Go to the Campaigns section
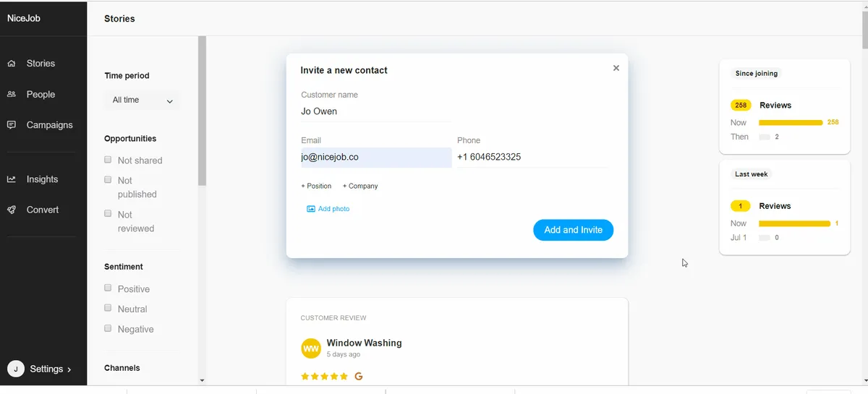The height and width of the screenshot is (394, 868). [49, 125]
